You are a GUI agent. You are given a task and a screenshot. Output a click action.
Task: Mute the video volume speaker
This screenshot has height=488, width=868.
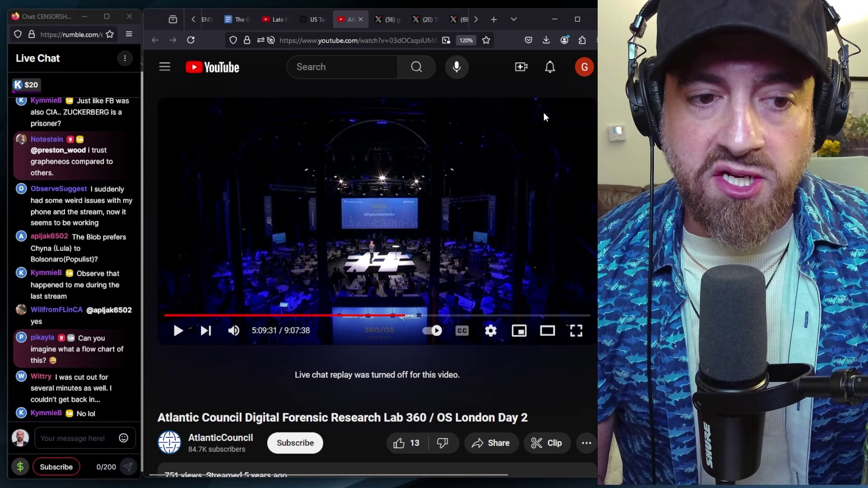[233, 331]
